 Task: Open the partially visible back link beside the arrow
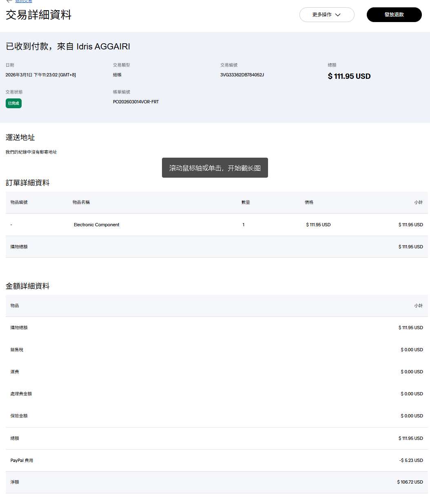(x=24, y=1)
